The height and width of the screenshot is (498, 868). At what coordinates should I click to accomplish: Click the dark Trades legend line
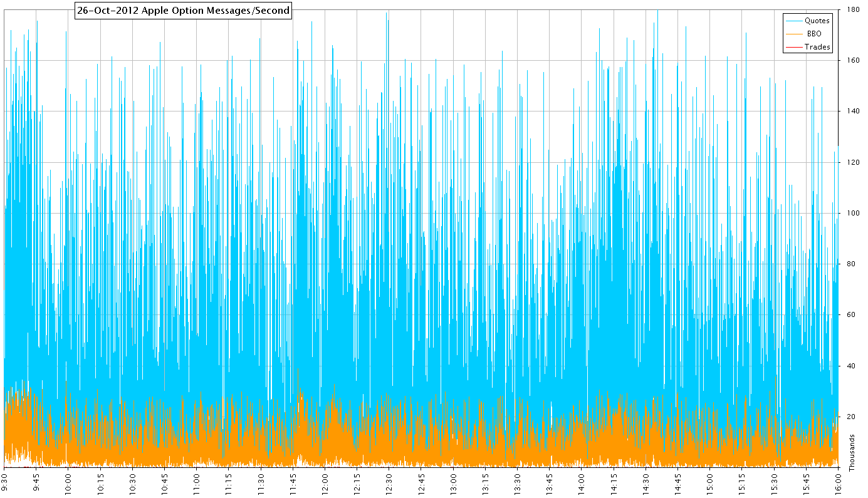pyautogui.click(x=794, y=47)
